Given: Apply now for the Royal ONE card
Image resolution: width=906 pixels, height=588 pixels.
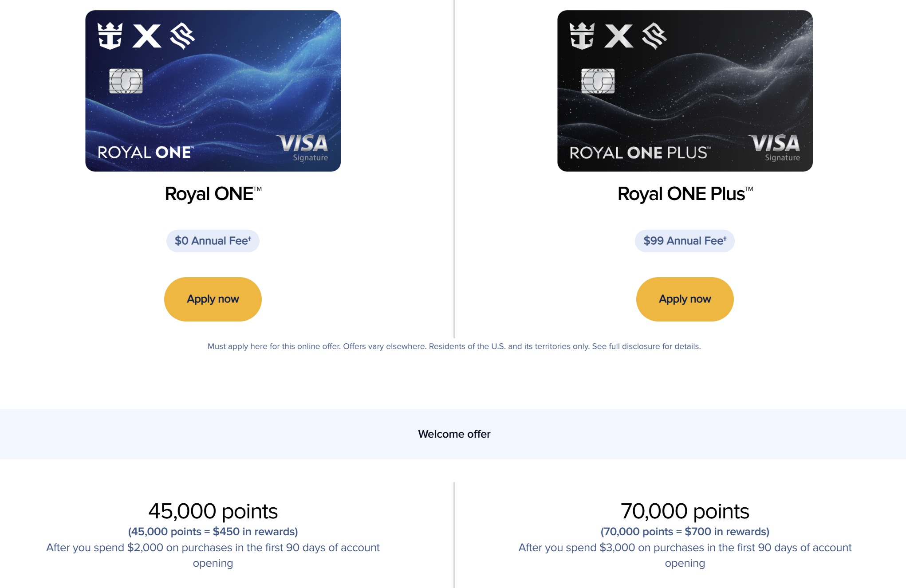Looking at the screenshot, I should (213, 299).
